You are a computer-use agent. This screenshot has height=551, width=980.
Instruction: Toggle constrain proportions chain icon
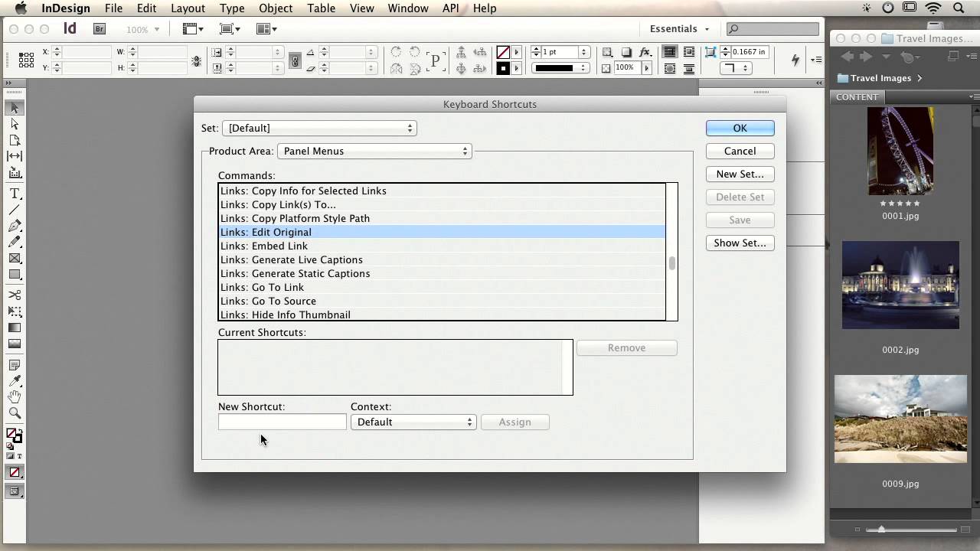tap(295, 60)
